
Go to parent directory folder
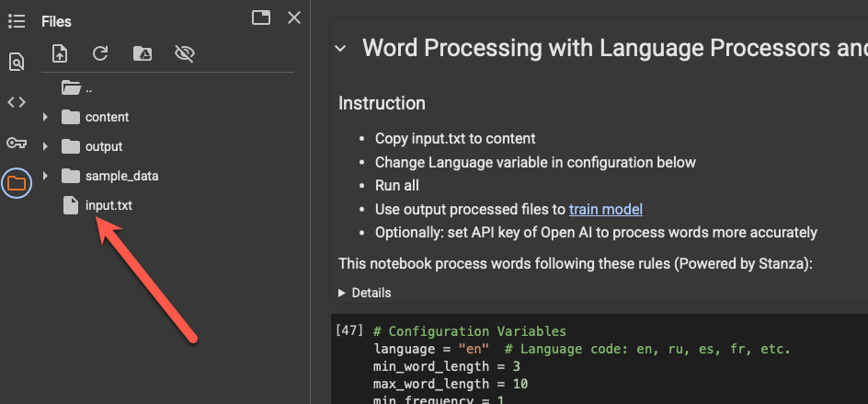pyautogui.click(x=72, y=88)
